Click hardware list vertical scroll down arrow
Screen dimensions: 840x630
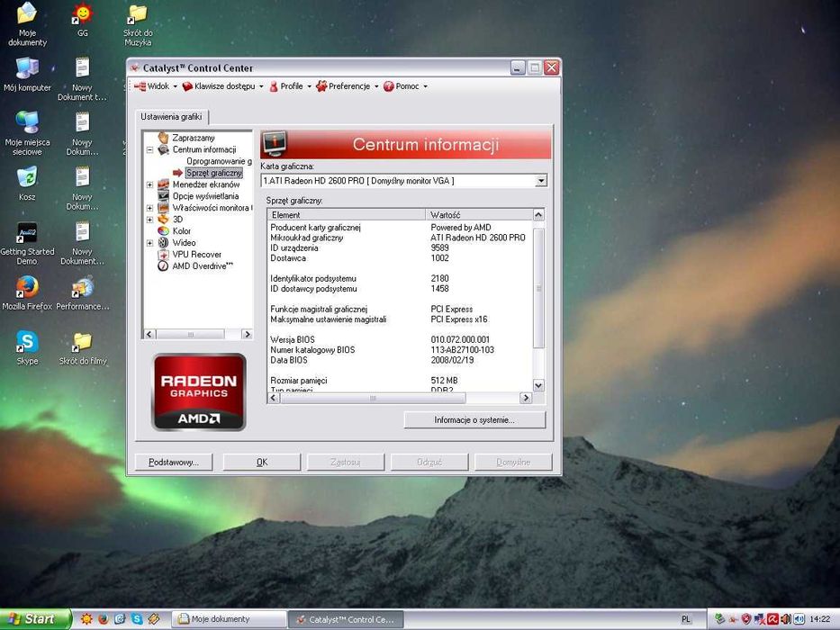point(538,385)
